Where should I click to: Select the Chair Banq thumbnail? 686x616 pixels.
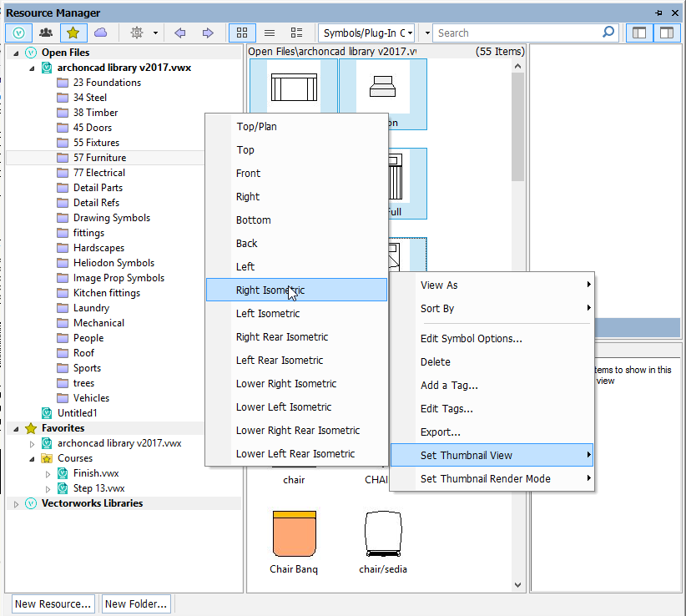click(x=294, y=534)
